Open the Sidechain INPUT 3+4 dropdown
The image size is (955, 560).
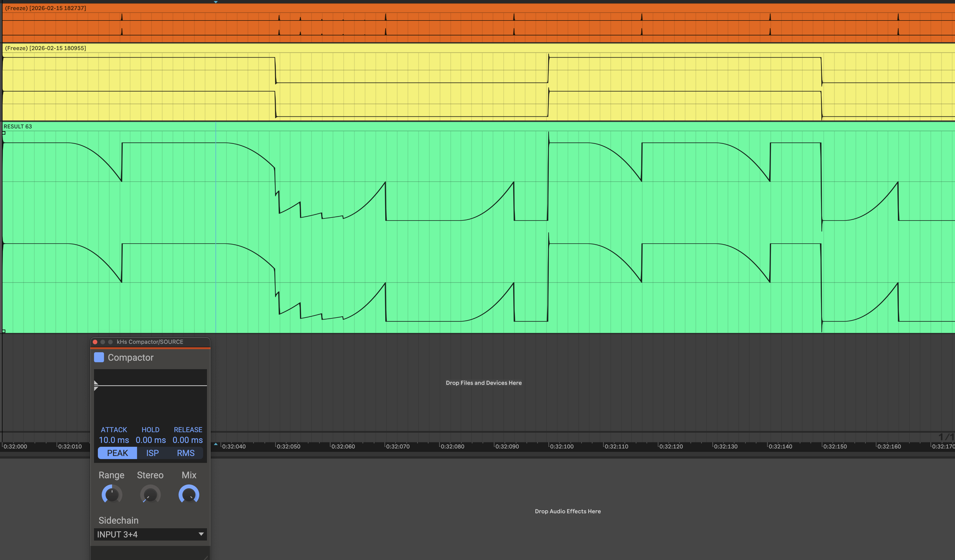150,534
